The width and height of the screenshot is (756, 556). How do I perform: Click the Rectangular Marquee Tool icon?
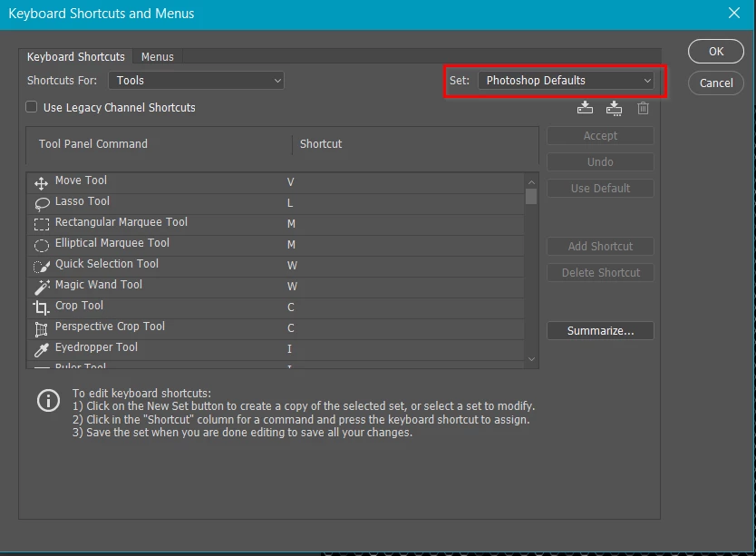point(42,224)
